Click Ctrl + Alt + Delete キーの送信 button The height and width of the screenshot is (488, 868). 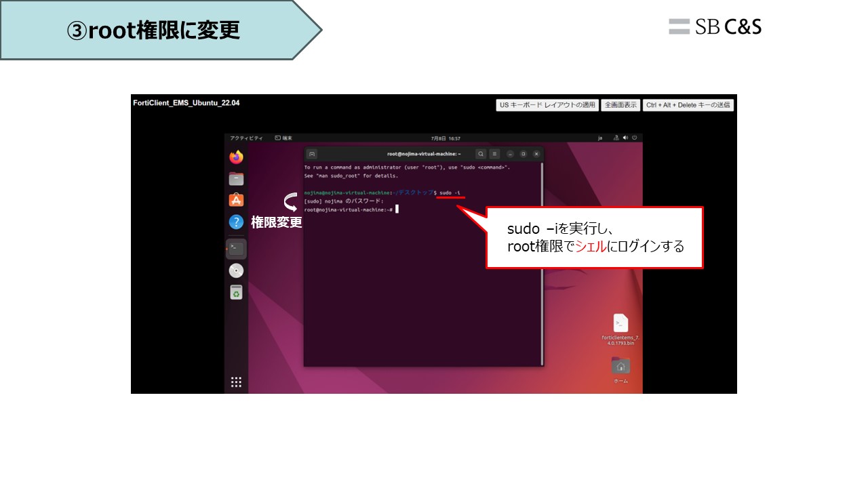point(688,105)
